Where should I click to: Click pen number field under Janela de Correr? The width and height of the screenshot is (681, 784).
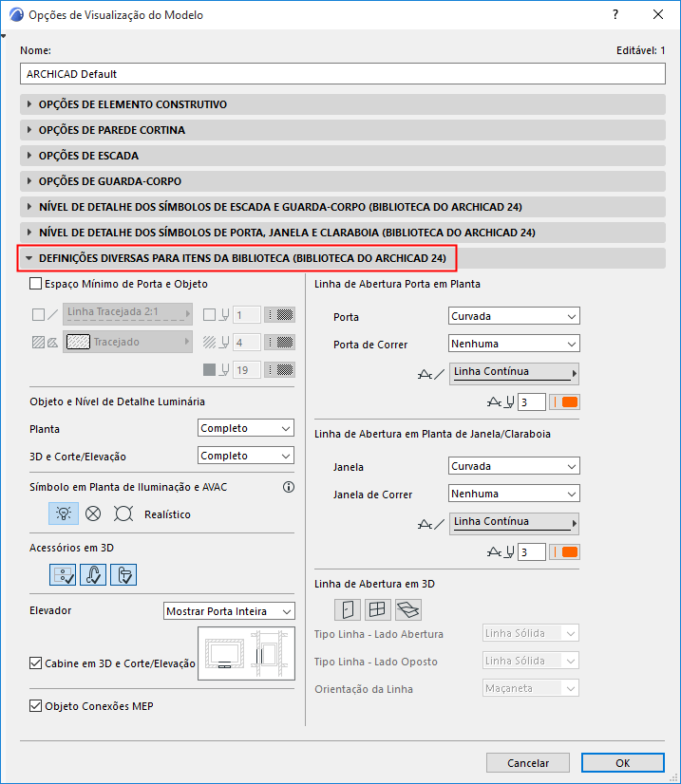coord(531,552)
